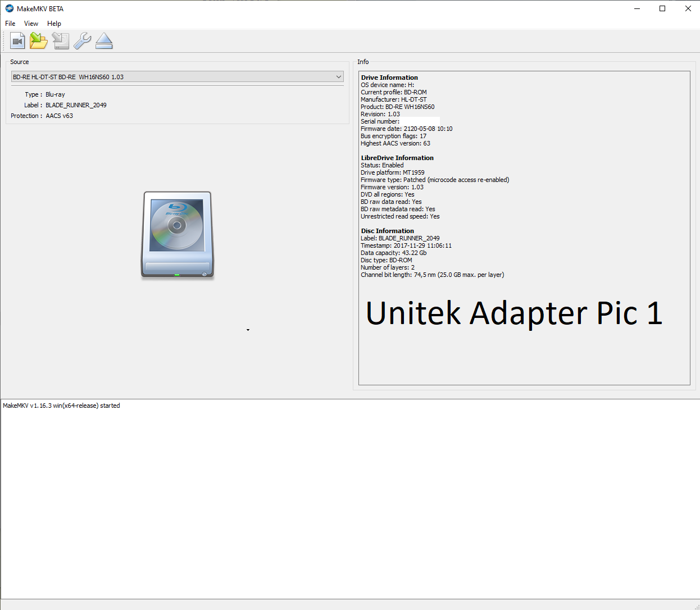This screenshot has height=610, width=700.
Task: Click the Drive Information heading
Action: pos(389,78)
